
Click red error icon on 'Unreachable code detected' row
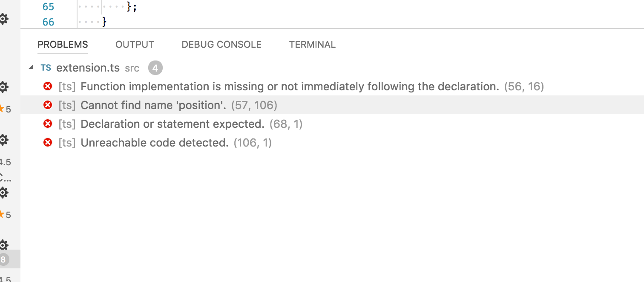click(47, 143)
